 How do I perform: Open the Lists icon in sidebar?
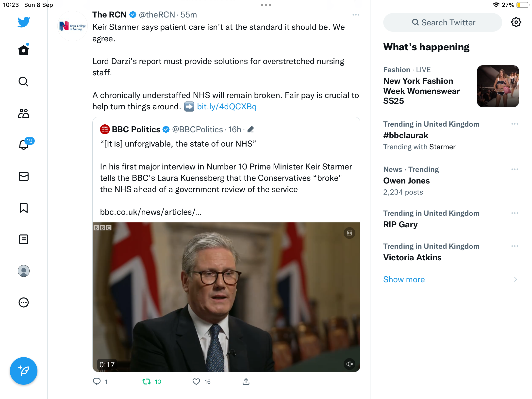coord(24,239)
